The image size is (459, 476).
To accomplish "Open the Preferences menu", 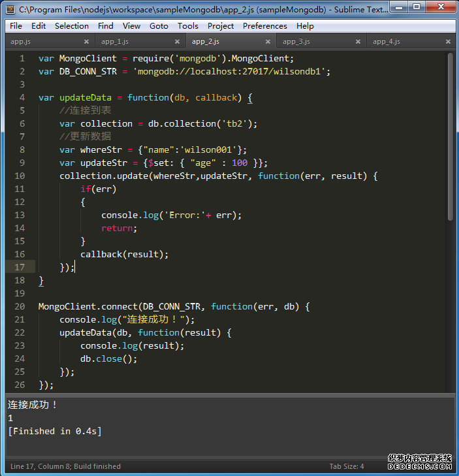I will point(264,26).
